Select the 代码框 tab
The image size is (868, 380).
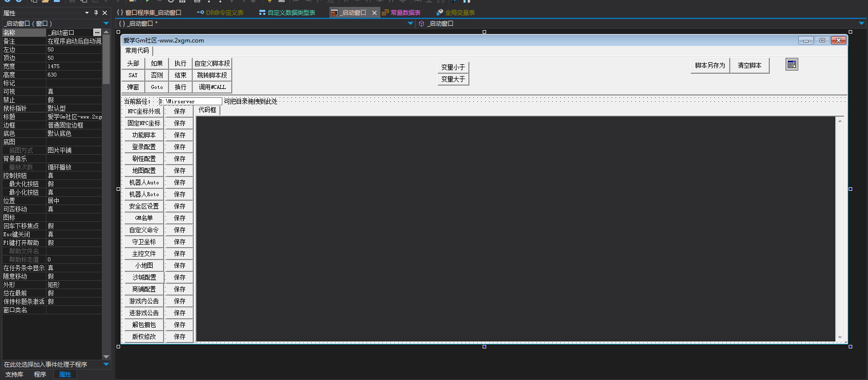point(207,110)
